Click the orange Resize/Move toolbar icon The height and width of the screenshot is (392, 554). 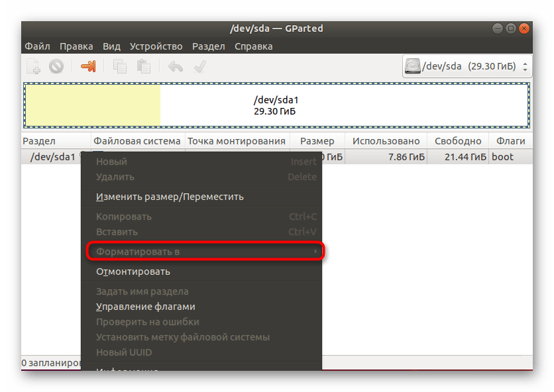click(88, 66)
